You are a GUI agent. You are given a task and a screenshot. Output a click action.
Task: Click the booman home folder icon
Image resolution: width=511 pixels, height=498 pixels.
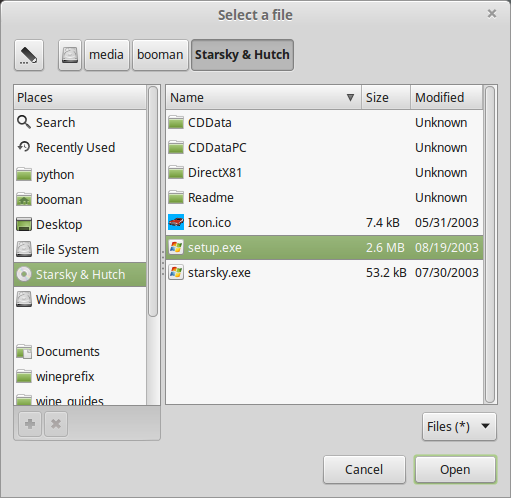[24, 199]
